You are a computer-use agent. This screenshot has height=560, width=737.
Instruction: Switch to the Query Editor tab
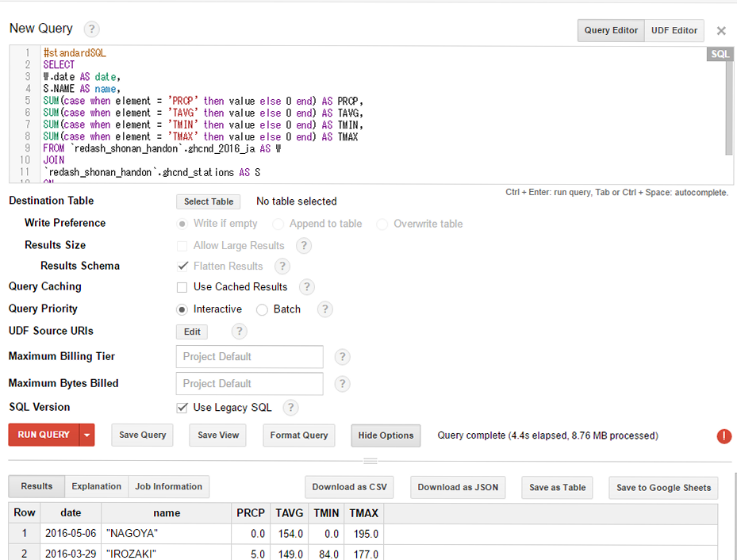pos(611,30)
